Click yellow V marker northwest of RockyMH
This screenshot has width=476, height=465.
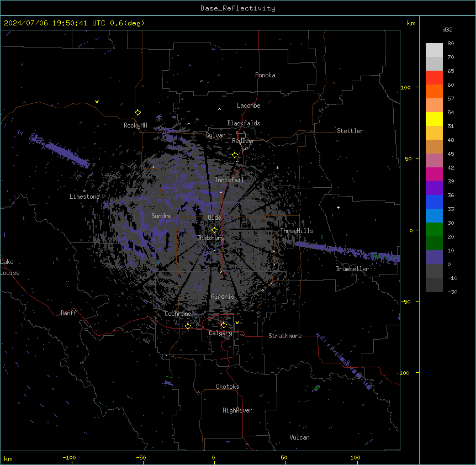[x=97, y=102]
